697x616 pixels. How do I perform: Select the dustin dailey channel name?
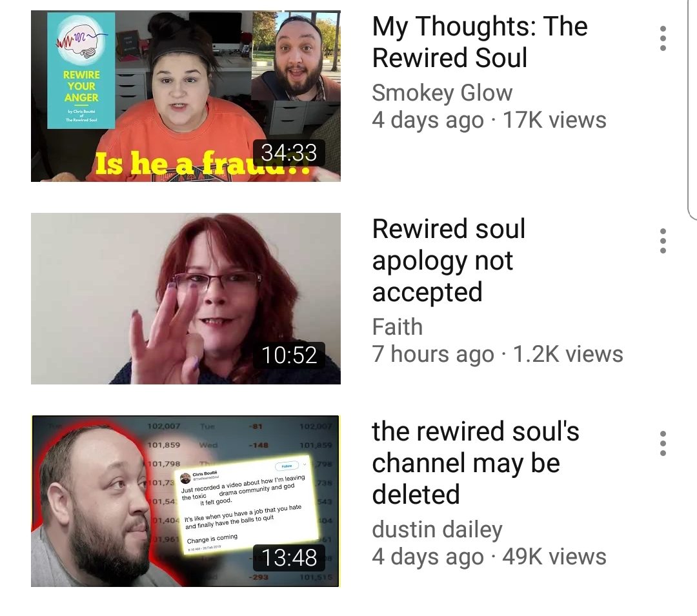click(437, 530)
